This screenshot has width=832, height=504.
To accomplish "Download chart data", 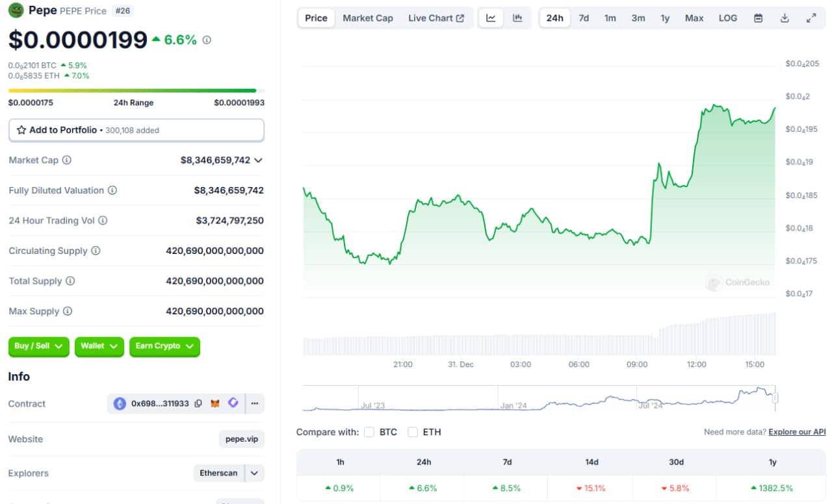I will point(785,18).
